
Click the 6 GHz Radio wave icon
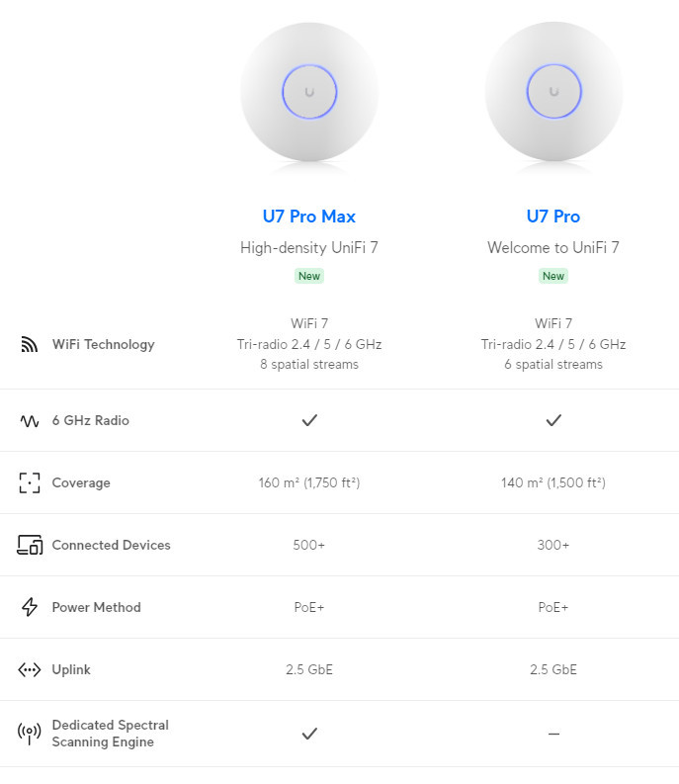[x=29, y=421]
